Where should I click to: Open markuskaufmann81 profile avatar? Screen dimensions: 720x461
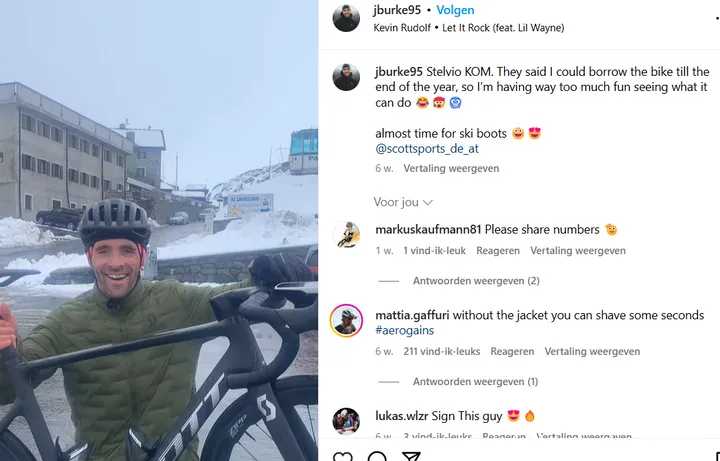346,235
